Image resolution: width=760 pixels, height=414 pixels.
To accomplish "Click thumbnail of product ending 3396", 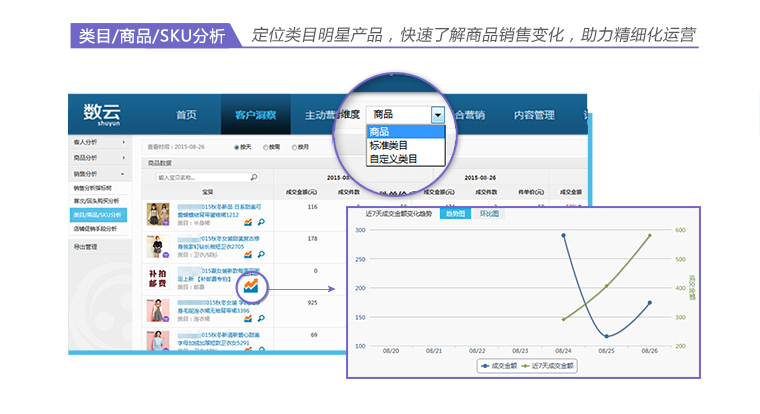I will [158, 310].
